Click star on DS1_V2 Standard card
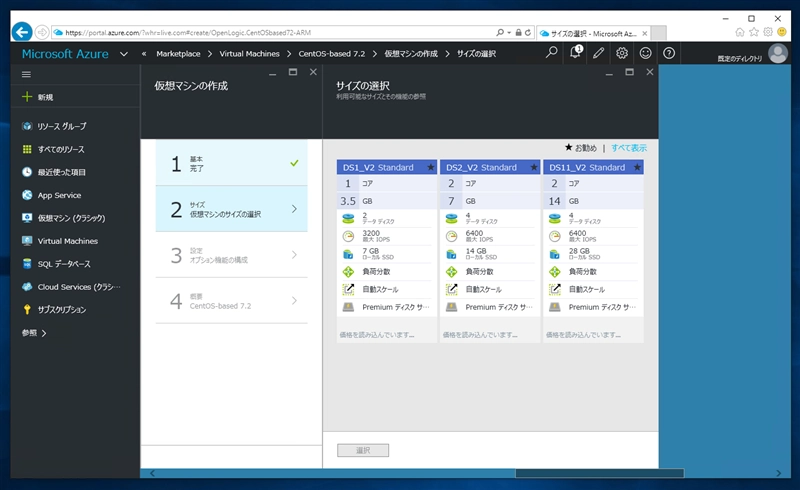 (x=431, y=167)
